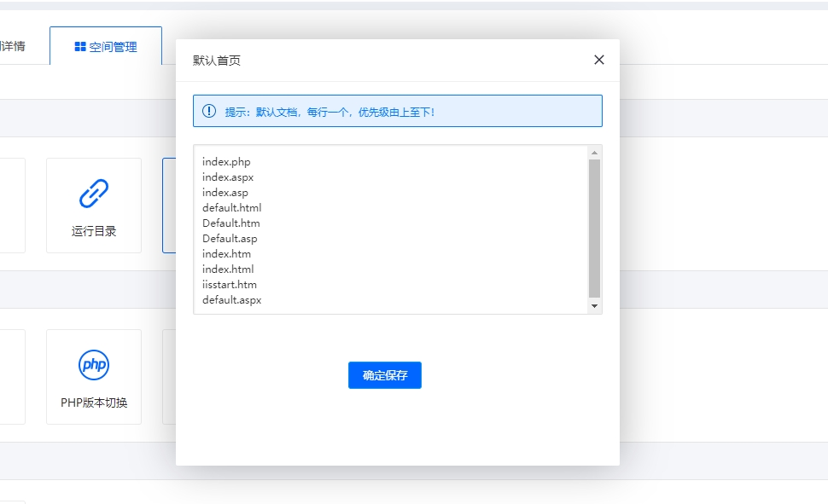
Task: Select the 运行目录 card
Action: click(x=94, y=205)
